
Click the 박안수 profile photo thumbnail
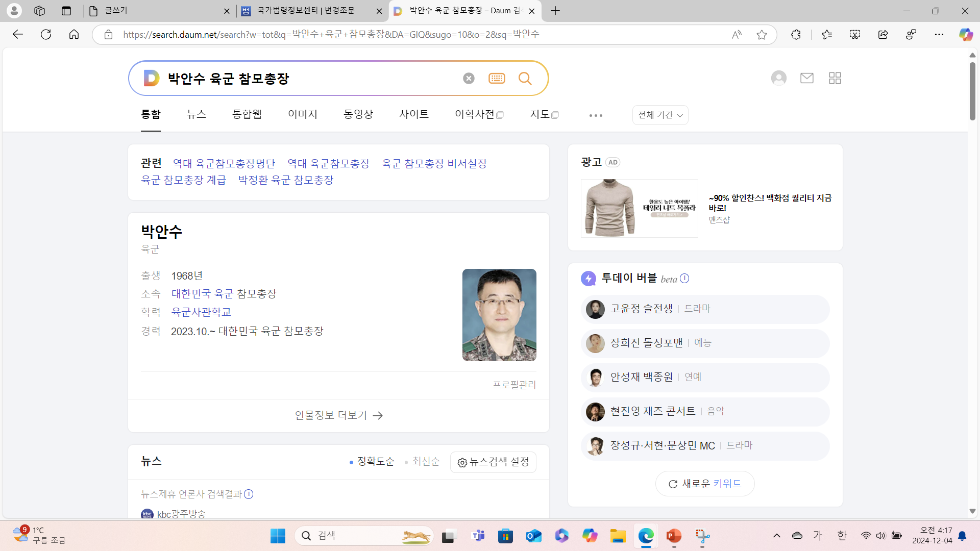[499, 315]
